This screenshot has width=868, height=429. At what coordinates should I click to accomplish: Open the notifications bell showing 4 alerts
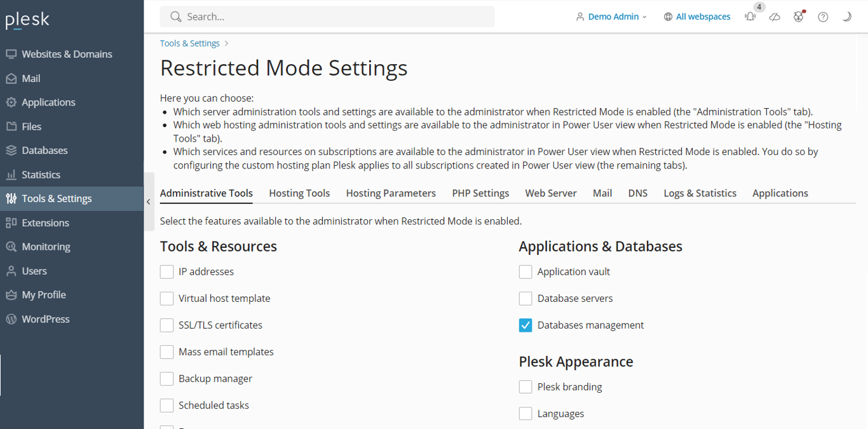pyautogui.click(x=750, y=17)
